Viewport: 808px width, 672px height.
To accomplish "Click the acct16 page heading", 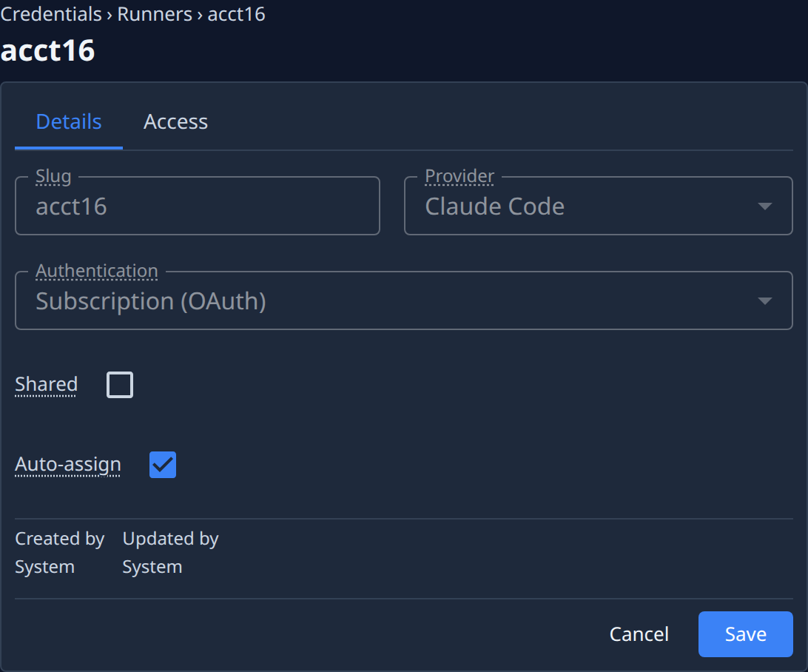I will click(x=47, y=50).
